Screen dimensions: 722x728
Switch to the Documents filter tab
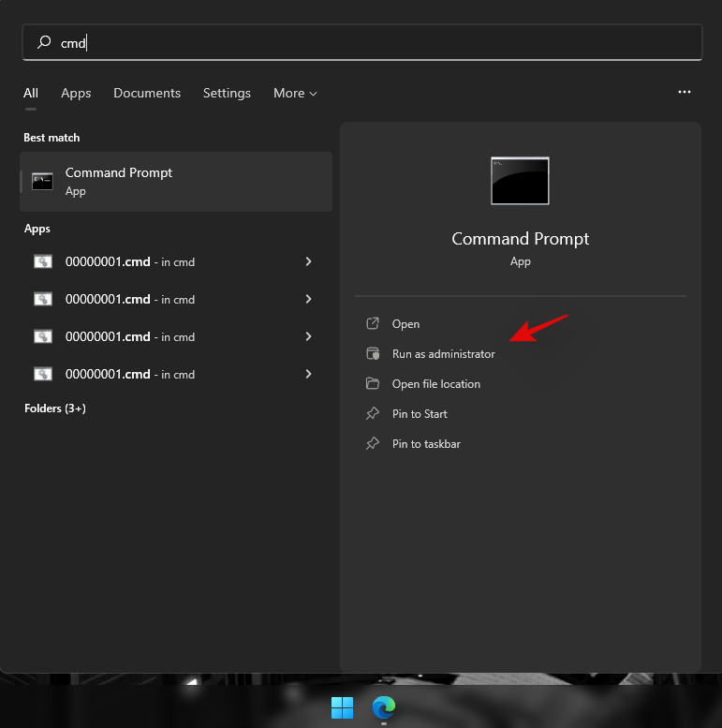point(147,93)
